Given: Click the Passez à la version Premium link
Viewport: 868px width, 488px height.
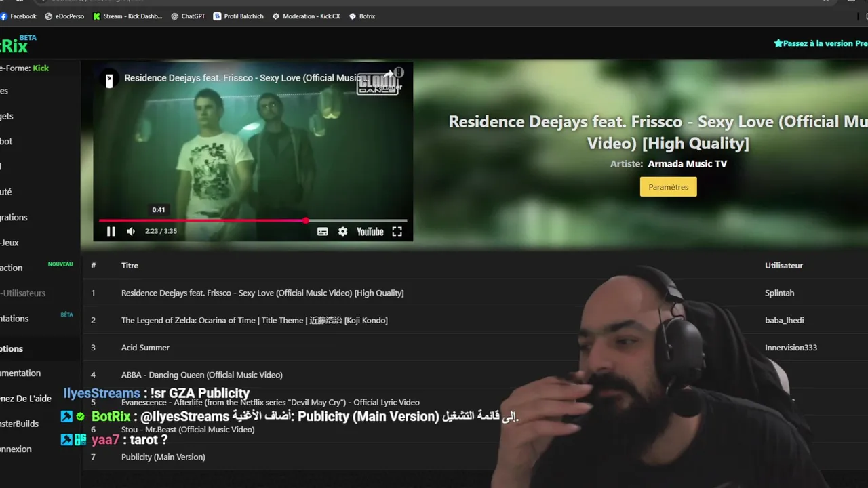Looking at the screenshot, I should (821, 43).
